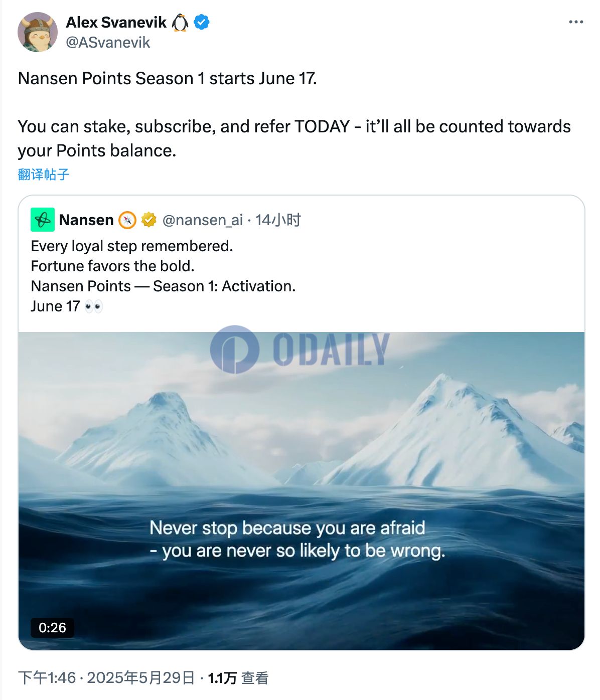Click the blue verified badge
Image resolution: width=600 pixels, height=700 pixels.
(202, 22)
